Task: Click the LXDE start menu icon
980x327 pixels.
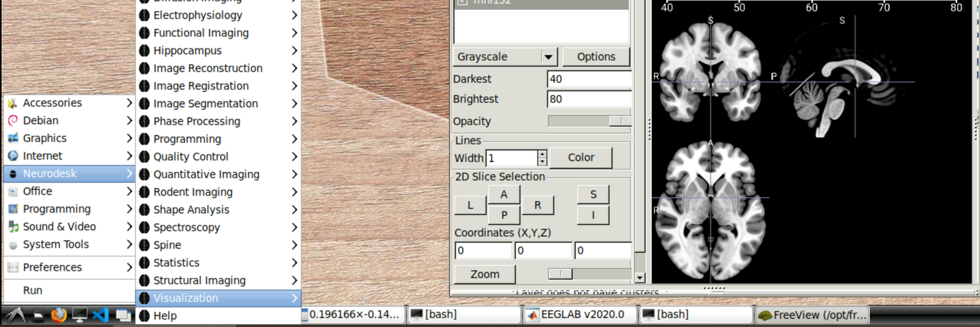Action: [14, 315]
